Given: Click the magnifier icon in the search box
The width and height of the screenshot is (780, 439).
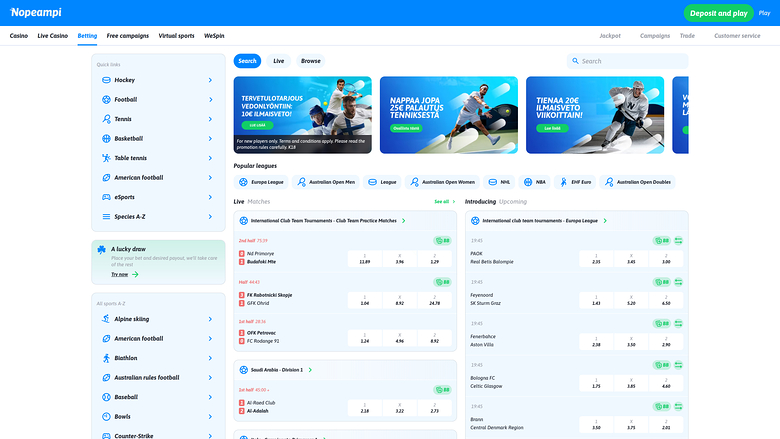Looking at the screenshot, I should (x=575, y=61).
